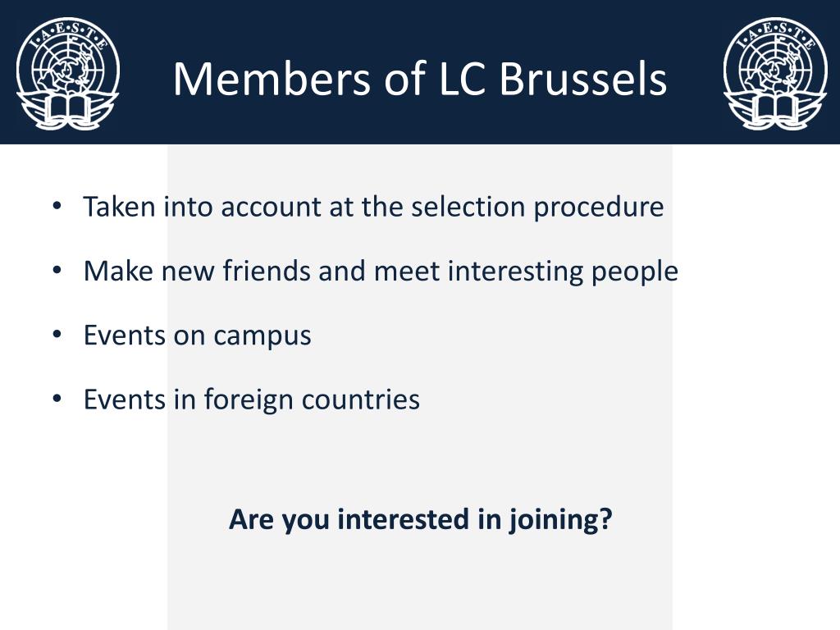The width and height of the screenshot is (840, 630).
Task: Select the 'Events on campus' line
Action: pos(197,336)
